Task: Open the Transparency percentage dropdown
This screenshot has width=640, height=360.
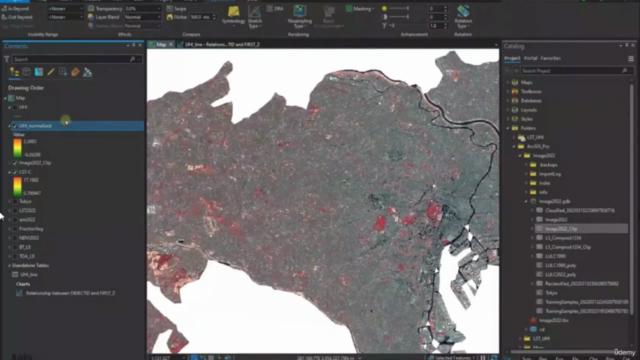Action: tap(142, 9)
